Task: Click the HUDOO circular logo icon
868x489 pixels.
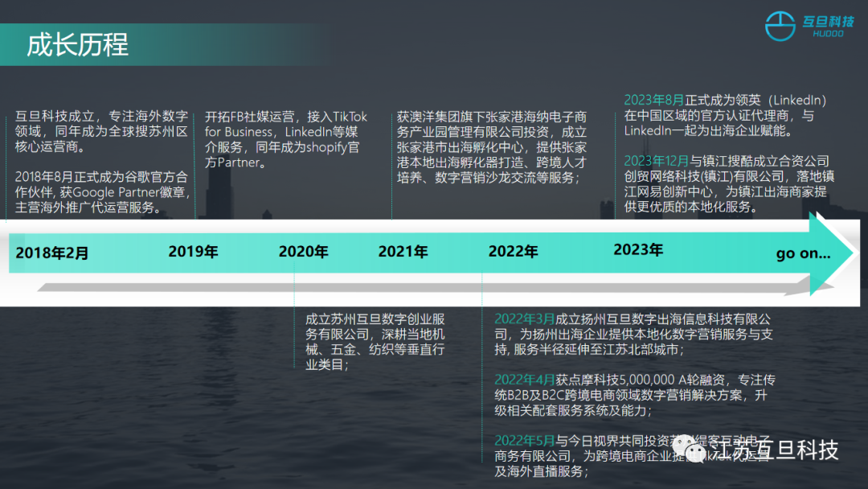Action: [x=779, y=27]
